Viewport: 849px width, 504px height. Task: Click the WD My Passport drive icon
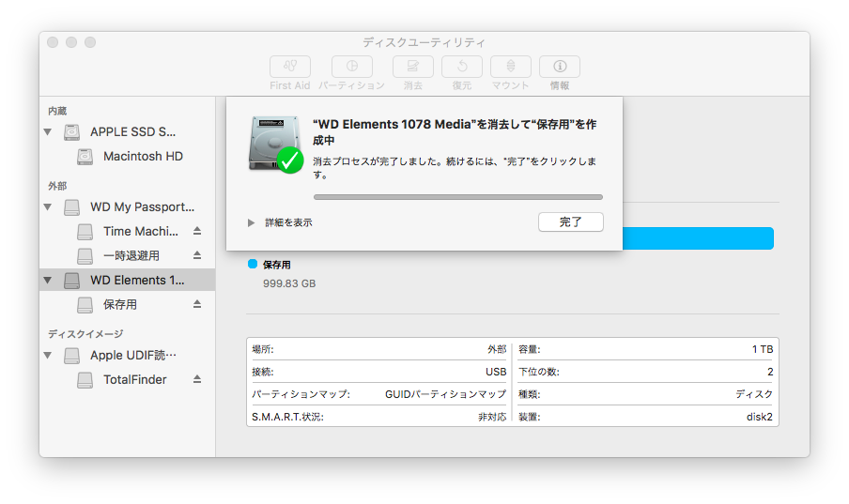(71, 206)
